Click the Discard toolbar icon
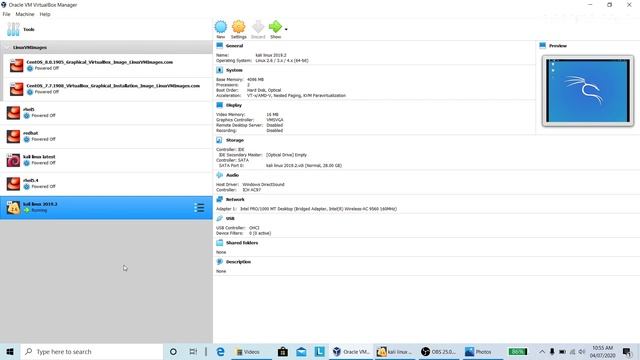Screen dimensions: 640x360 (258, 27)
